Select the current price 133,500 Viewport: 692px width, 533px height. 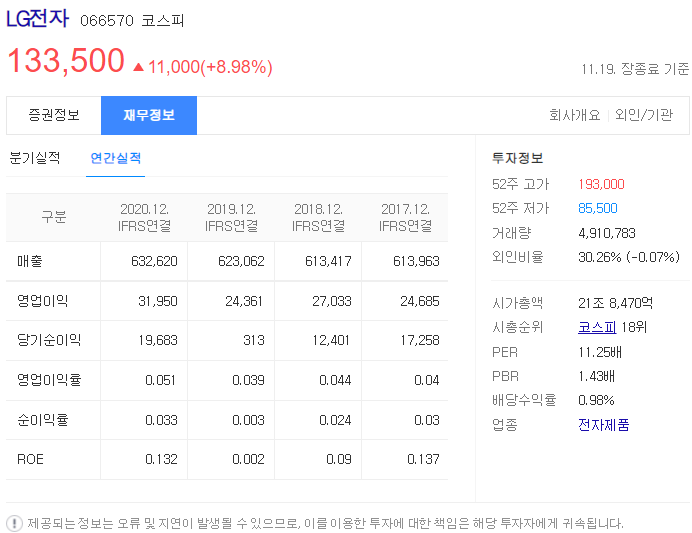click(66, 60)
